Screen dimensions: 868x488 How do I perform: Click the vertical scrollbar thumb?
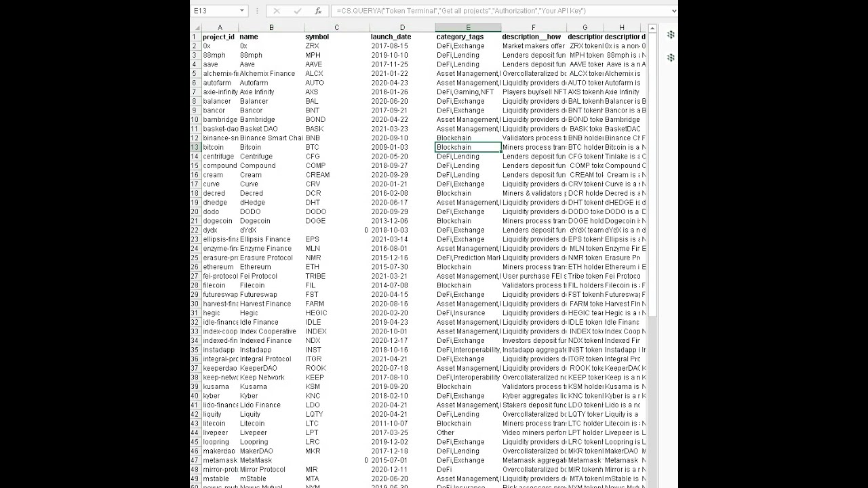[652, 175]
